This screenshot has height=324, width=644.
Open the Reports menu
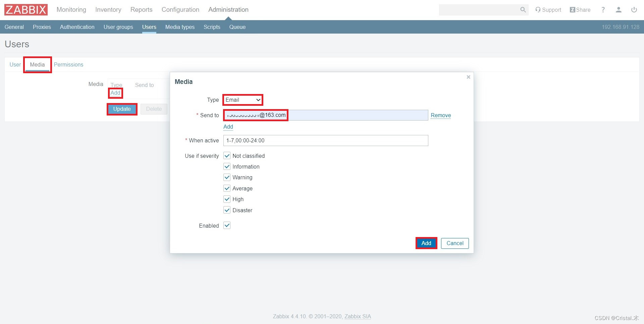point(142,10)
